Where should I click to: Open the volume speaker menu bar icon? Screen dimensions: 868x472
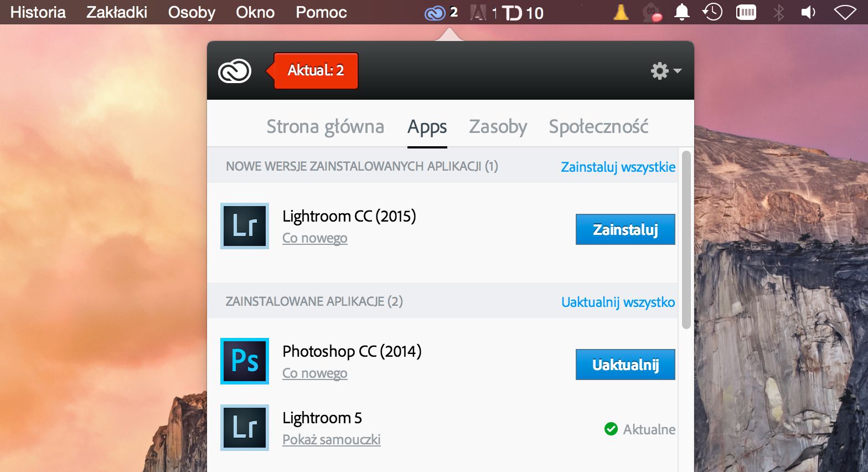[809, 12]
